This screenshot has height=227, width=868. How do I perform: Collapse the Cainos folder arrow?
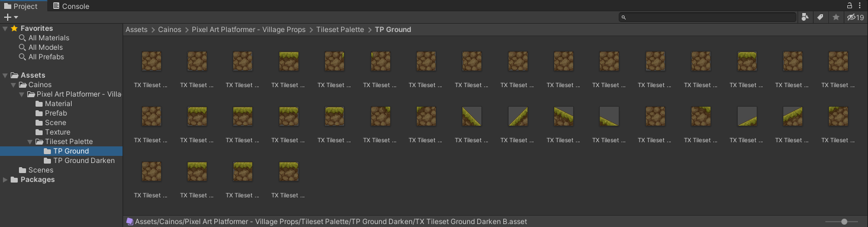(x=14, y=85)
